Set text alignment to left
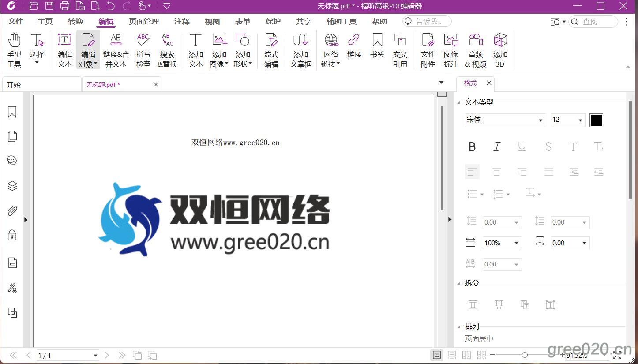The image size is (638, 364). coord(472,172)
